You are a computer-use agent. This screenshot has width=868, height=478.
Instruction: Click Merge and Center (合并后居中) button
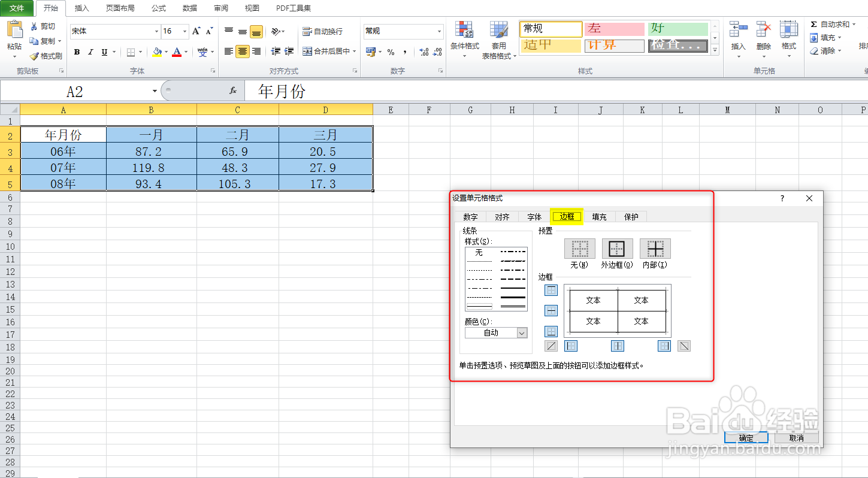(326, 52)
